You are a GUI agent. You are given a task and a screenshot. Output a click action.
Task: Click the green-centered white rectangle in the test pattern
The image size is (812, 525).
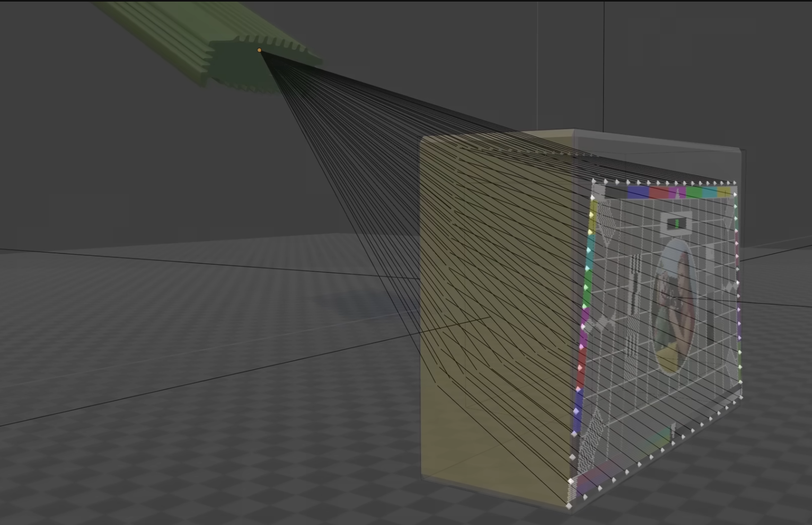tap(677, 223)
